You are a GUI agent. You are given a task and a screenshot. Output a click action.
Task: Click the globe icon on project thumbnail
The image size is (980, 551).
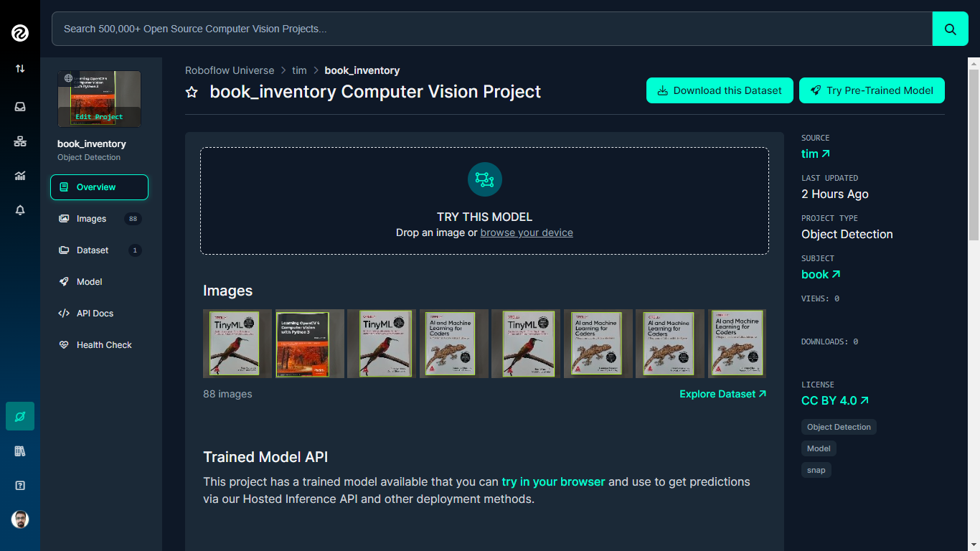pyautogui.click(x=67, y=78)
